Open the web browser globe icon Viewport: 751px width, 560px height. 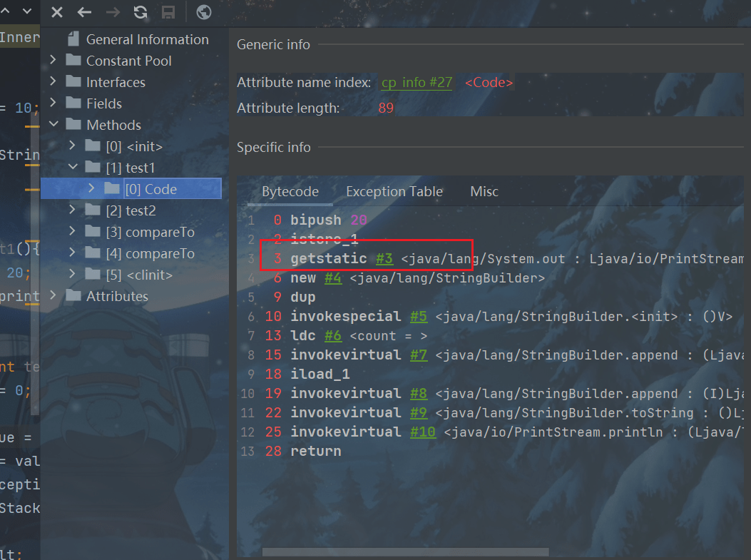(x=203, y=12)
